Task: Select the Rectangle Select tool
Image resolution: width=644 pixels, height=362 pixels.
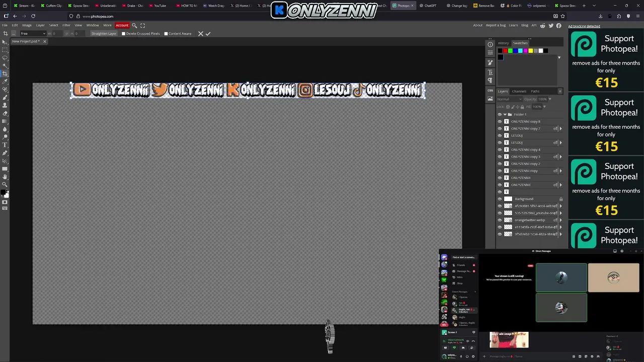Action: (5, 50)
